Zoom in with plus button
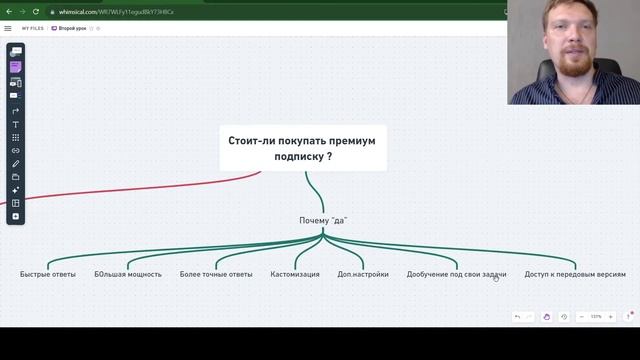The width and height of the screenshot is (640, 360). click(611, 317)
